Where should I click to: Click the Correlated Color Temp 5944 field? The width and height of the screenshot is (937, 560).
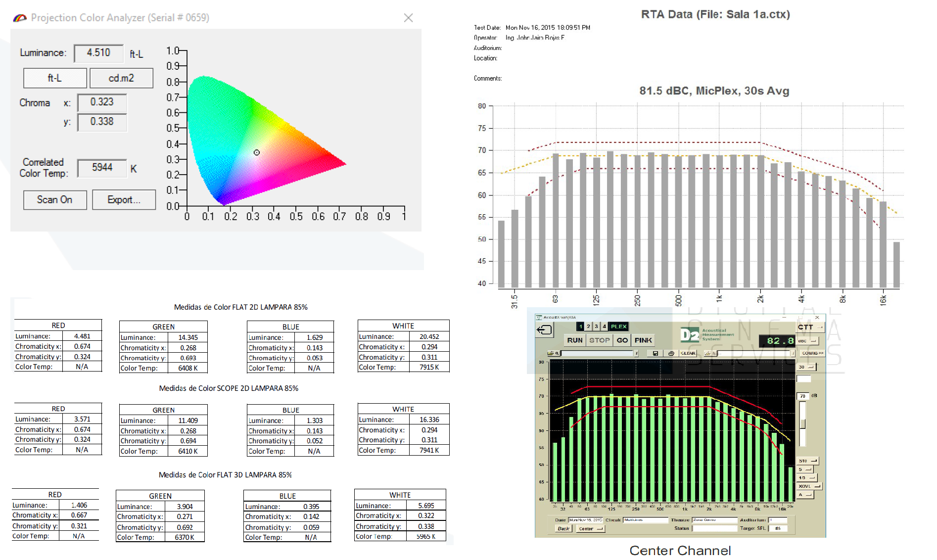[102, 168]
